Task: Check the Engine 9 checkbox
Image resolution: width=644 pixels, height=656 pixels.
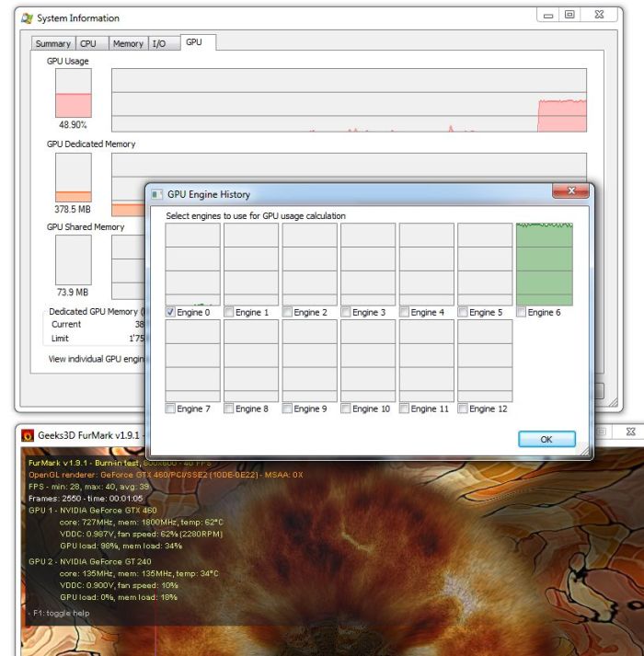Action: click(287, 409)
